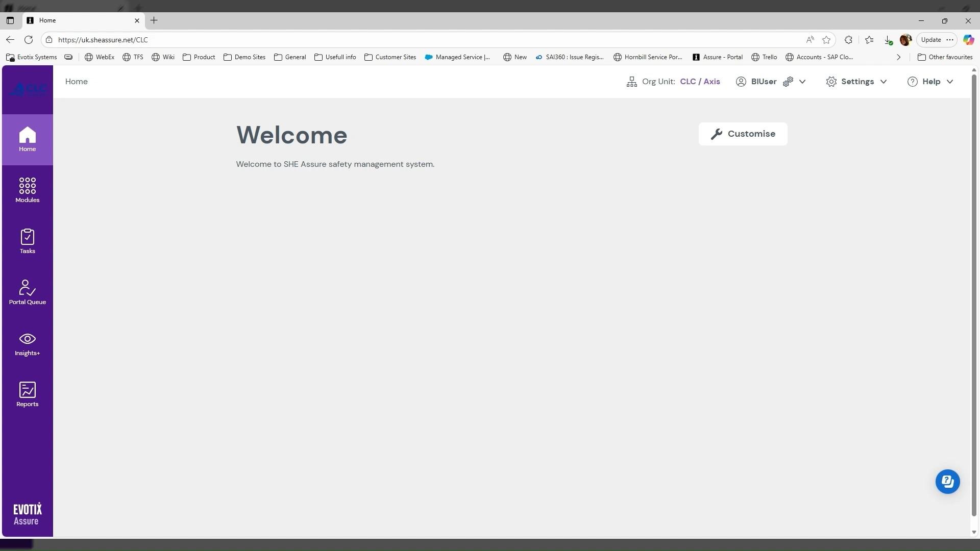Open the blue help chat widget

[x=947, y=481]
